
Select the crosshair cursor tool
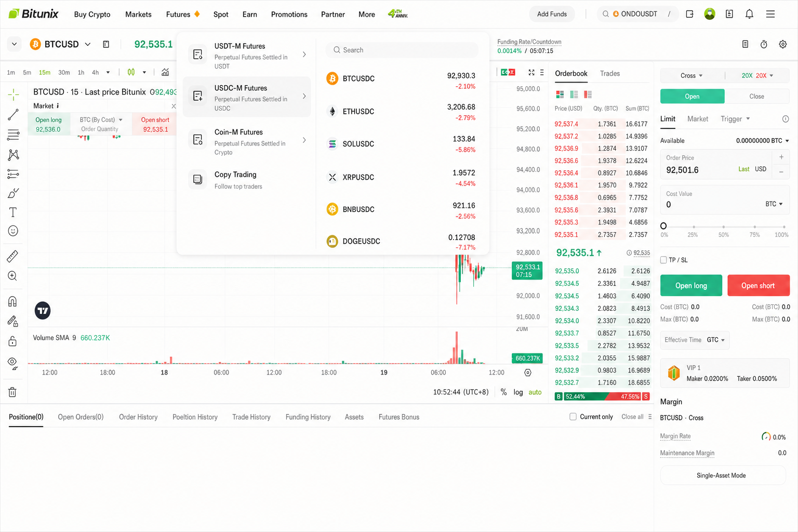tap(14, 94)
